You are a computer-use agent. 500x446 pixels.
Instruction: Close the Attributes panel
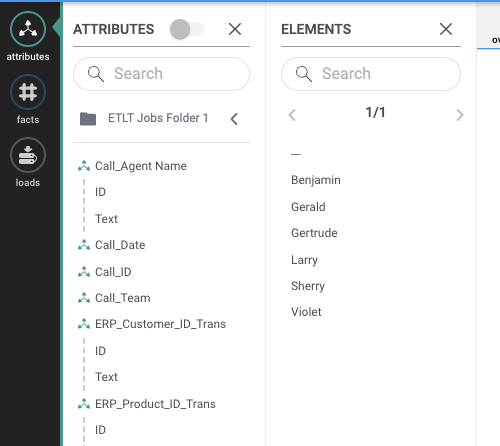click(x=235, y=29)
